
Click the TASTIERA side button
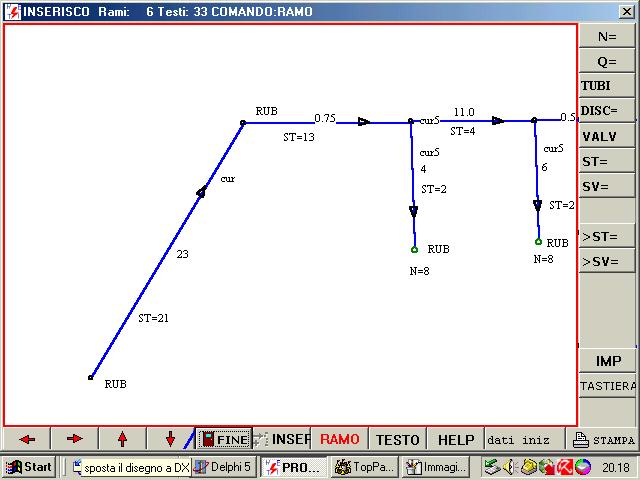pos(607,386)
